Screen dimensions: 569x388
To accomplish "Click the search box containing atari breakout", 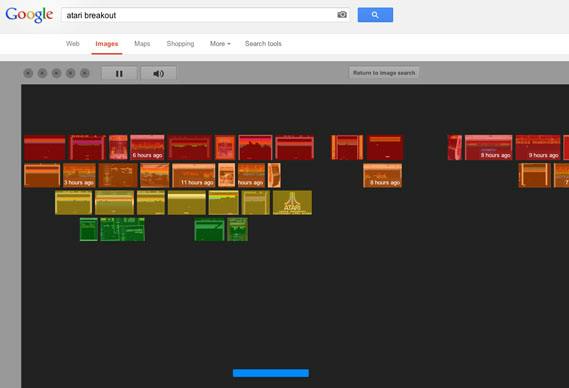I will 205,15.
